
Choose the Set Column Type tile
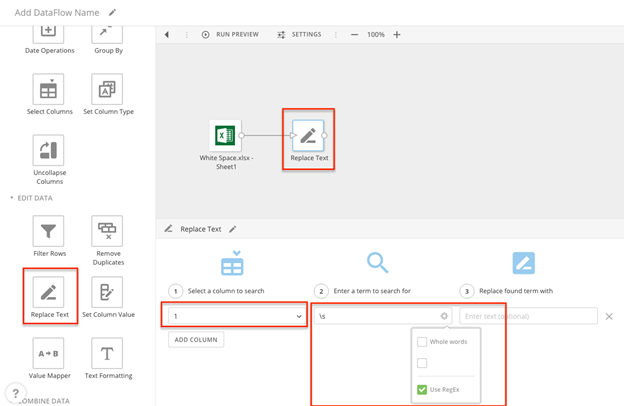pos(107,89)
